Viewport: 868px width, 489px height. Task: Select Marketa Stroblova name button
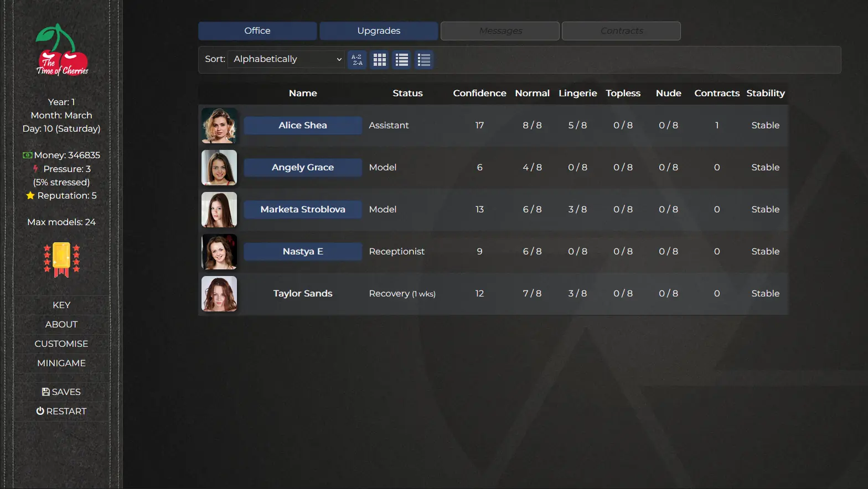coord(303,210)
